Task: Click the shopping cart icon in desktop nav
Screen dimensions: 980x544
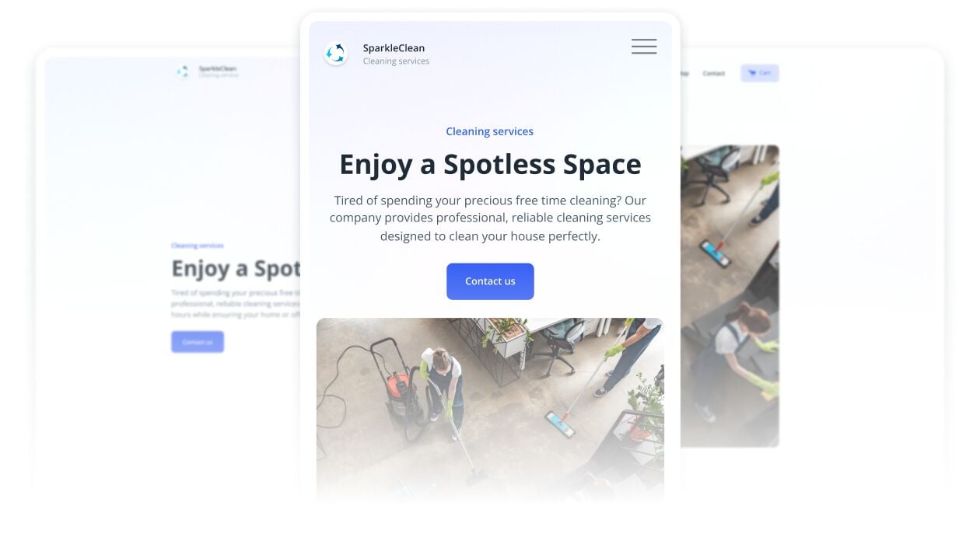Action: pos(752,73)
